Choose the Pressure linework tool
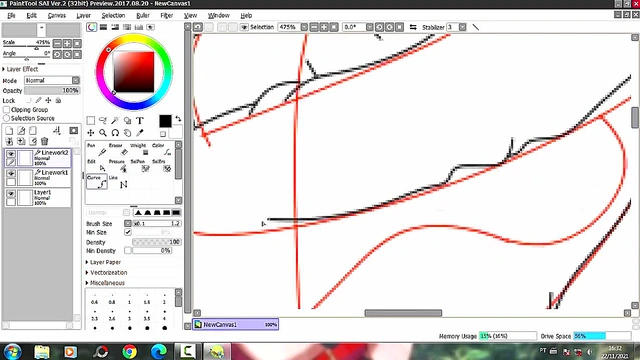Screen dimensions: 640x360 coord(118,166)
